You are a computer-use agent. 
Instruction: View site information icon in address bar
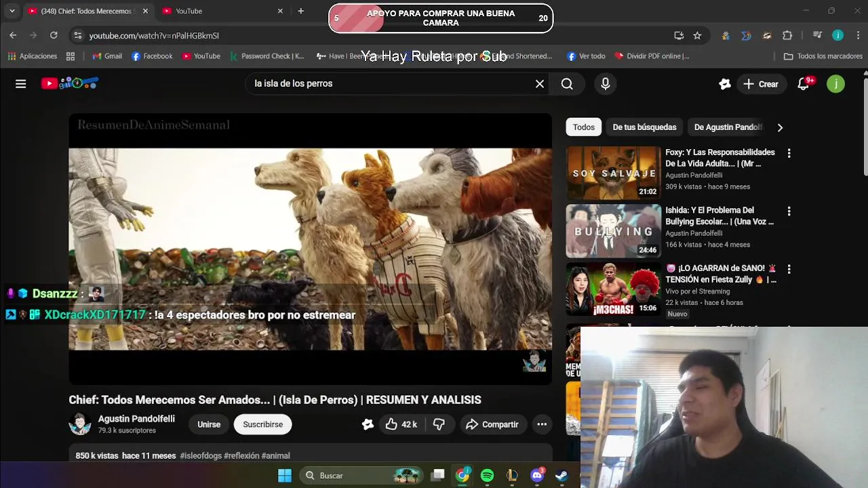[78, 35]
